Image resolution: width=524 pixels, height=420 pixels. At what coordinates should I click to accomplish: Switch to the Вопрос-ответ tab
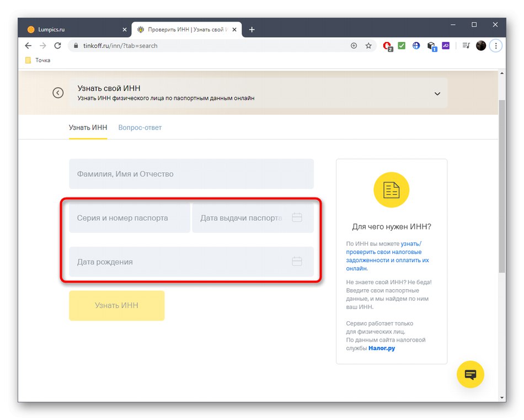point(140,127)
